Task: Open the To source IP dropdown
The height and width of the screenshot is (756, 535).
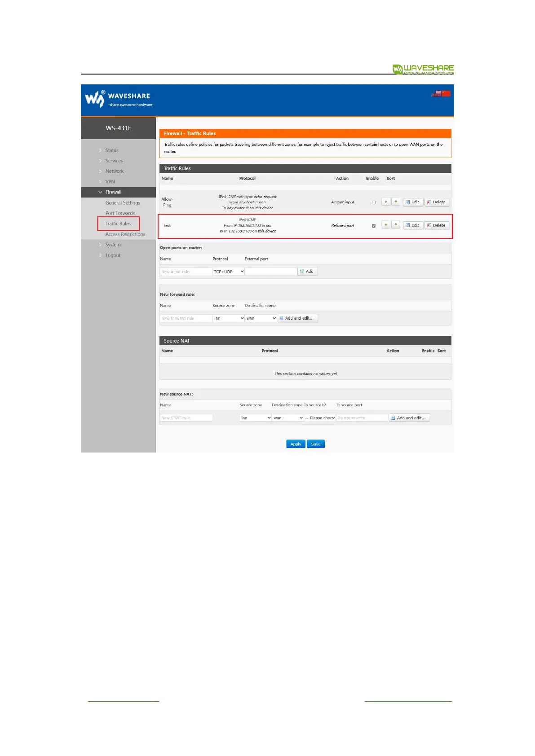Action: coord(320,418)
